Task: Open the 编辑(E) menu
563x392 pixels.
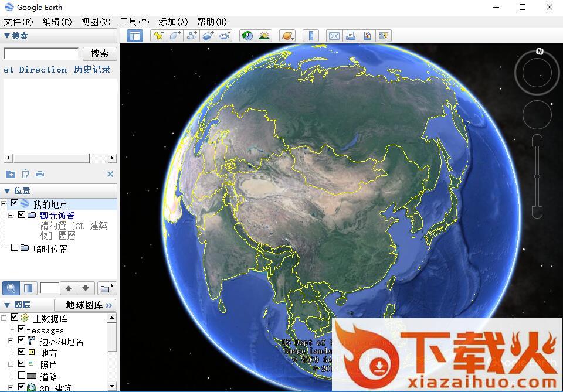Action: pyautogui.click(x=57, y=22)
